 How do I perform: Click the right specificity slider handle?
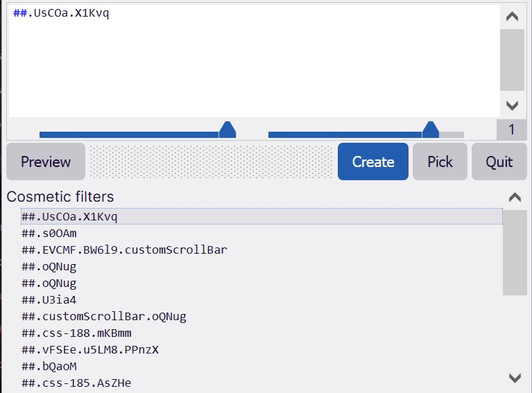pos(431,130)
